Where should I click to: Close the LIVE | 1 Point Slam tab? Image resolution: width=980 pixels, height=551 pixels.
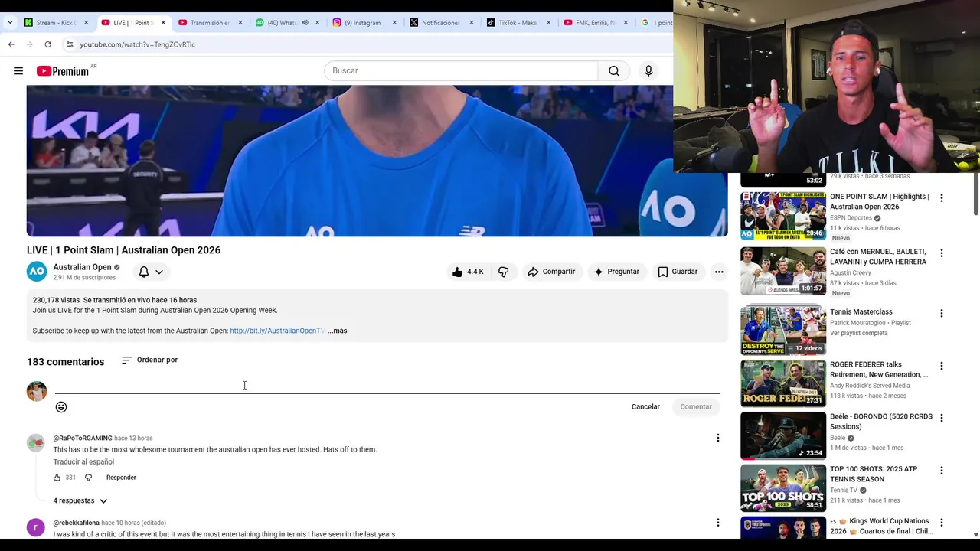coord(163,23)
